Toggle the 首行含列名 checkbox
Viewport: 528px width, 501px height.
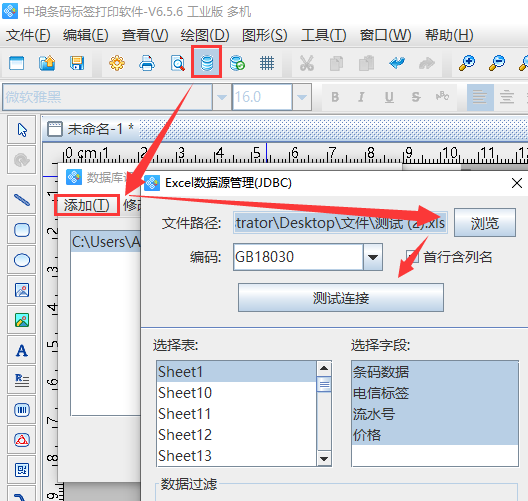pos(412,257)
